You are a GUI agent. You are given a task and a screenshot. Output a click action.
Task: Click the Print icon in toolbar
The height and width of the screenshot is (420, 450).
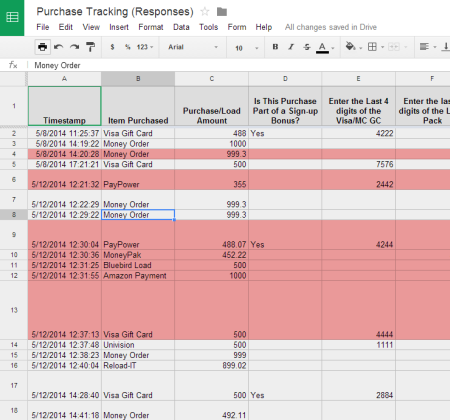pos(42,47)
